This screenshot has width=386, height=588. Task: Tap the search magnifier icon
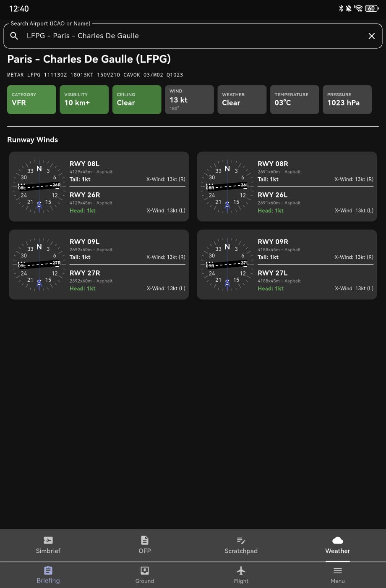[14, 36]
